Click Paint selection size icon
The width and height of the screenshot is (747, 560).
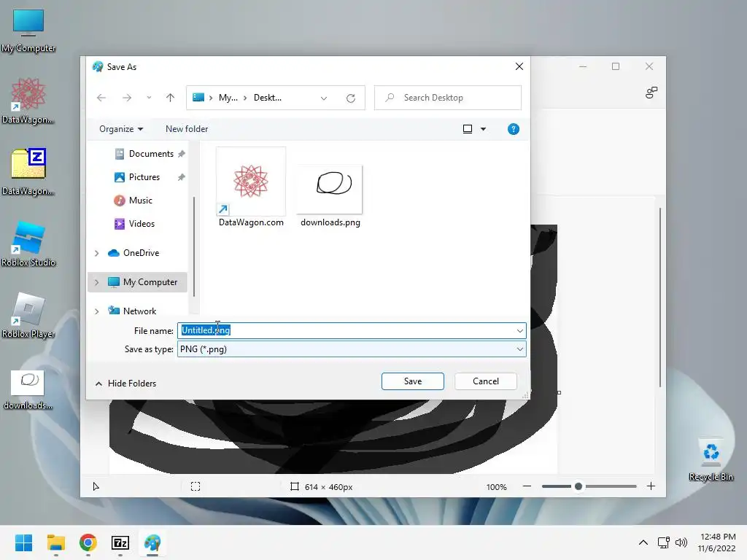pyautogui.click(x=196, y=486)
